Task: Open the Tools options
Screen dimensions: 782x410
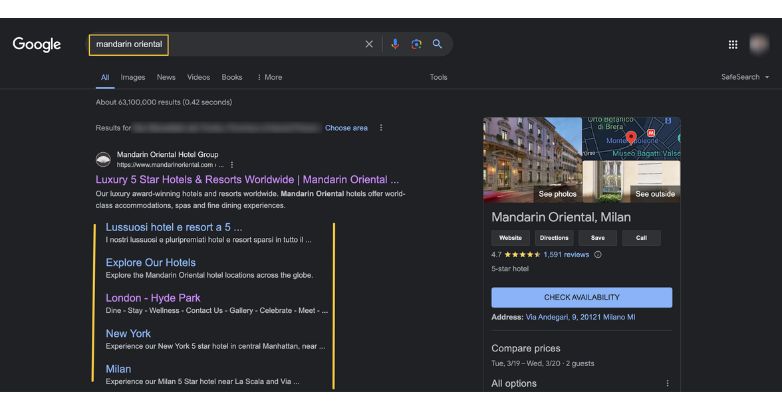Action: click(438, 77)
